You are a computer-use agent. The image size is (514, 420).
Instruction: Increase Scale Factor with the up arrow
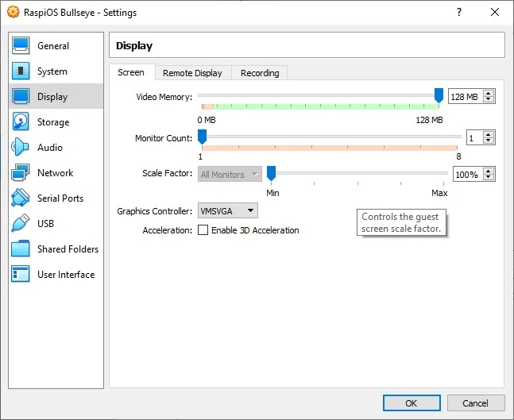[489, 171]
